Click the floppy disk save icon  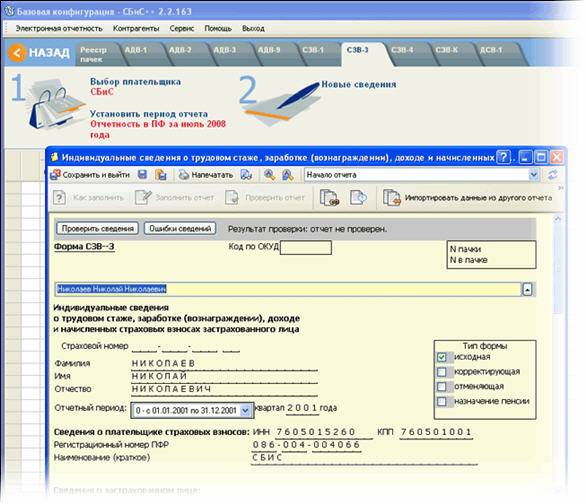coord(142,174)
